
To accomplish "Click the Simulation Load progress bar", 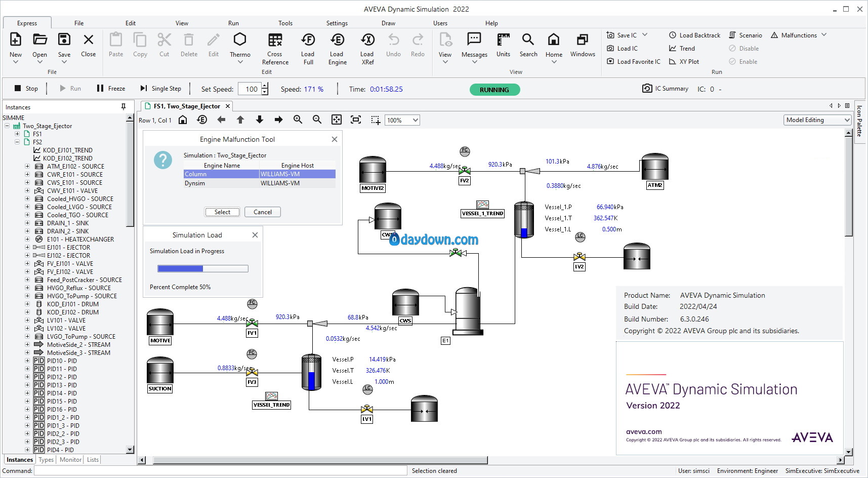I will tap(203, 269).
